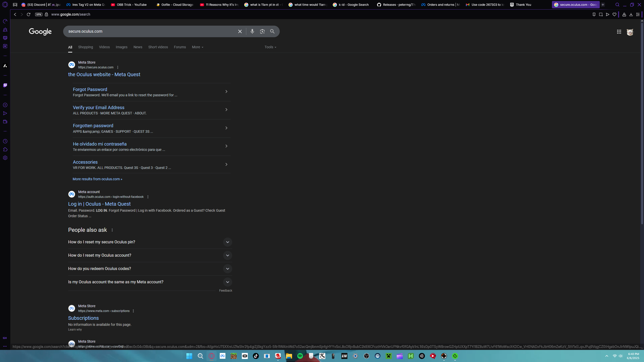644x362 pixels.
Task: Open 'the Oculus website - Meta Quest' result
Action: point(104,74)
